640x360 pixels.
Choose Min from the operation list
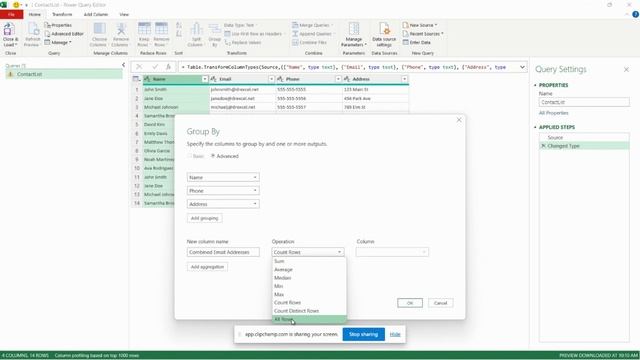click(309, 286)
